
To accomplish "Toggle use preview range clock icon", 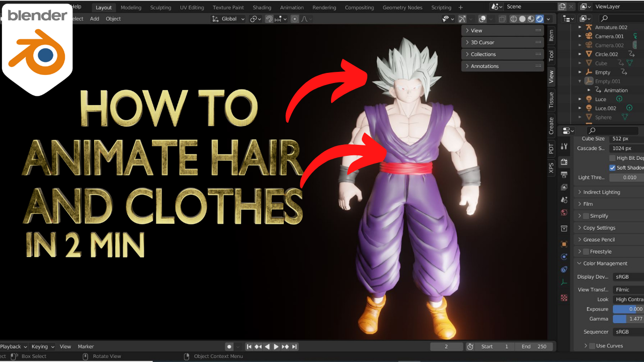I will pyautogui.click(x=470, y=346).
